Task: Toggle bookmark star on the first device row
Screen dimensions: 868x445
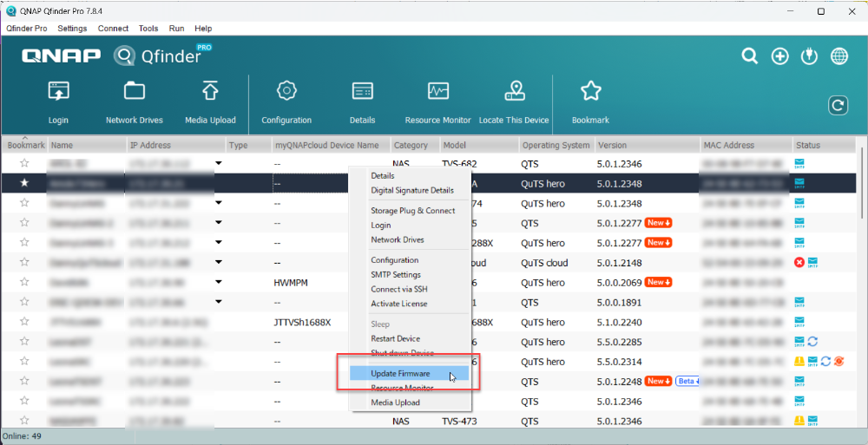Action: [x=24, y=163]
